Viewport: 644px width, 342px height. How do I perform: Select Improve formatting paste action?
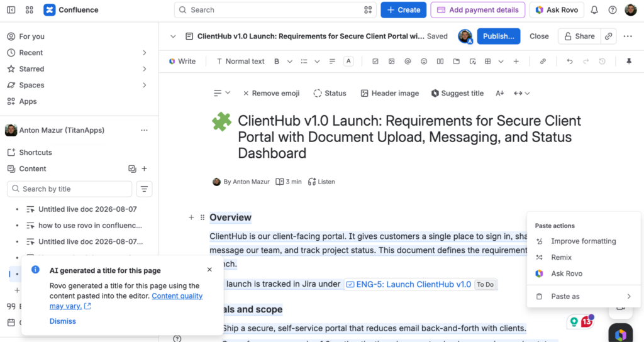pyautogui.click(x=584, y=241)
